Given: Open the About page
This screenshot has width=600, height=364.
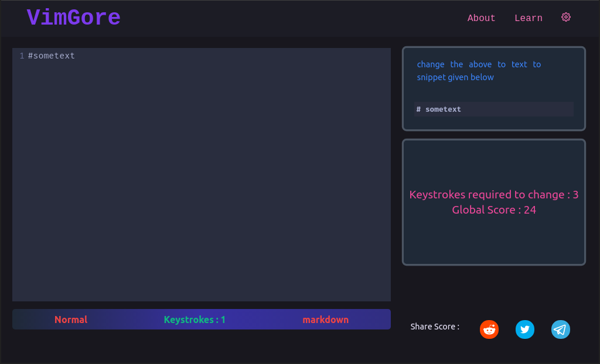Looking at the screenshot, I should point(481,18).
